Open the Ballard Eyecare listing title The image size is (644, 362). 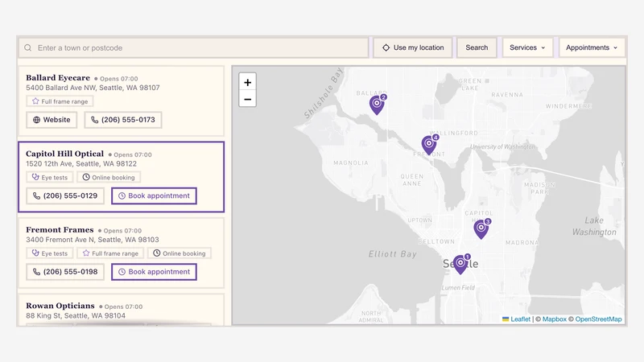(58, 78)
